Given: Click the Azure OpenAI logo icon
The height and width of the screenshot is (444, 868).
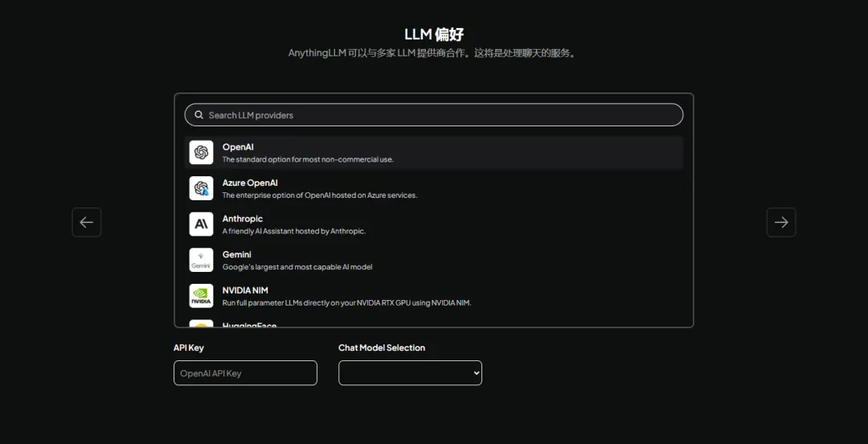Looking at the screenshot, I should 201,188.
